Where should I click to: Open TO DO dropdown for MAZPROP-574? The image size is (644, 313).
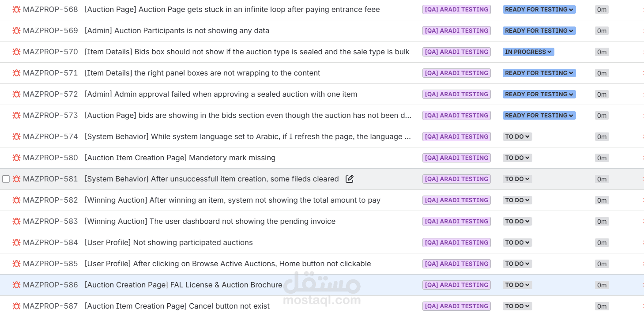pos(517,136)
